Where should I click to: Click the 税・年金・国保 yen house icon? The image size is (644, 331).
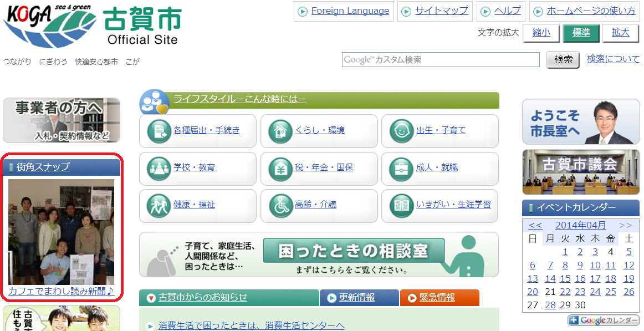click(x=280, y=168)
